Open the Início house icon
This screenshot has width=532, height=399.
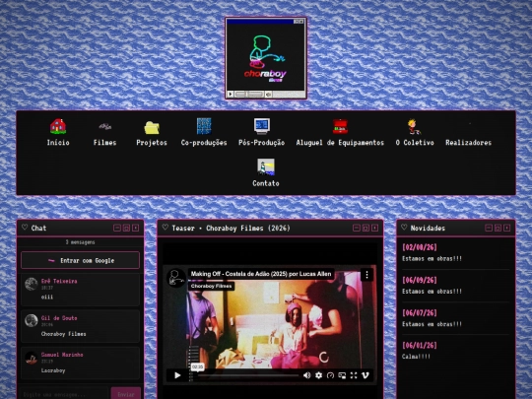[x=58, y=126]
